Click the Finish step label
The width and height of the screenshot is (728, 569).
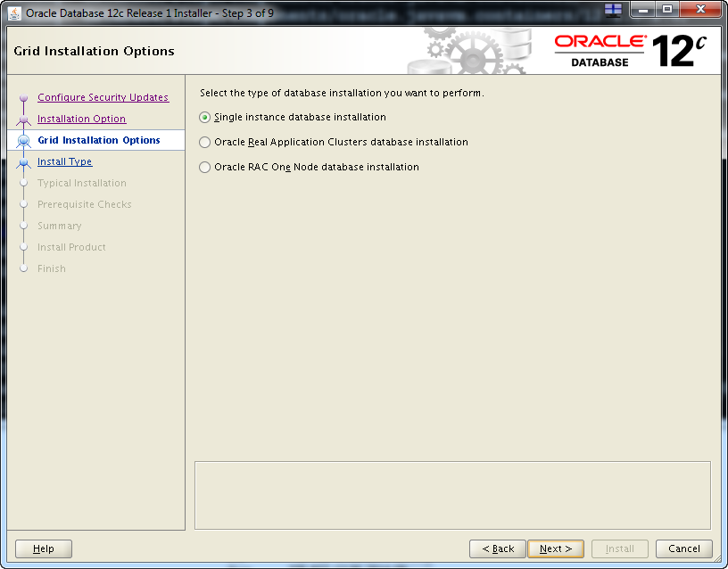pyautogui.click(x=52, y=268)
